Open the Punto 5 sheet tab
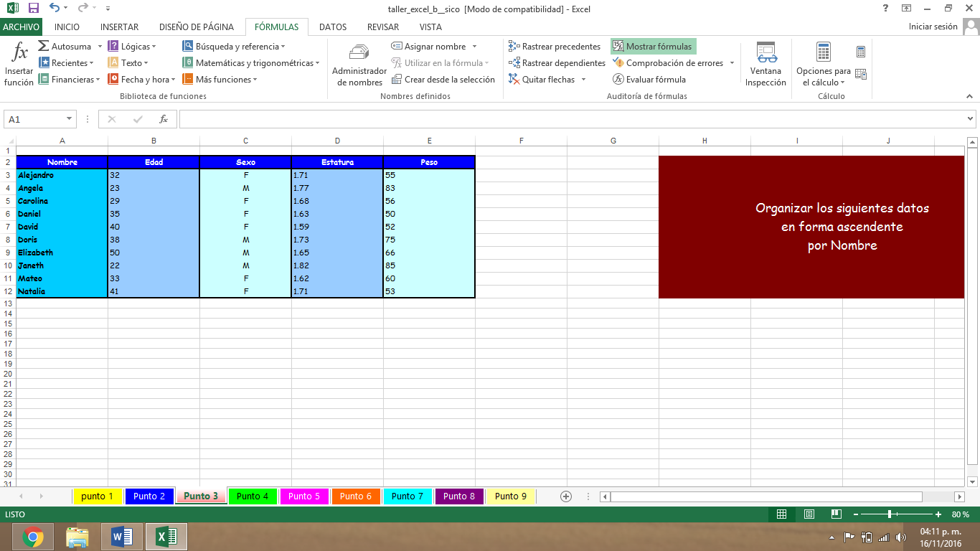980x551 pixels. (304, 496)
